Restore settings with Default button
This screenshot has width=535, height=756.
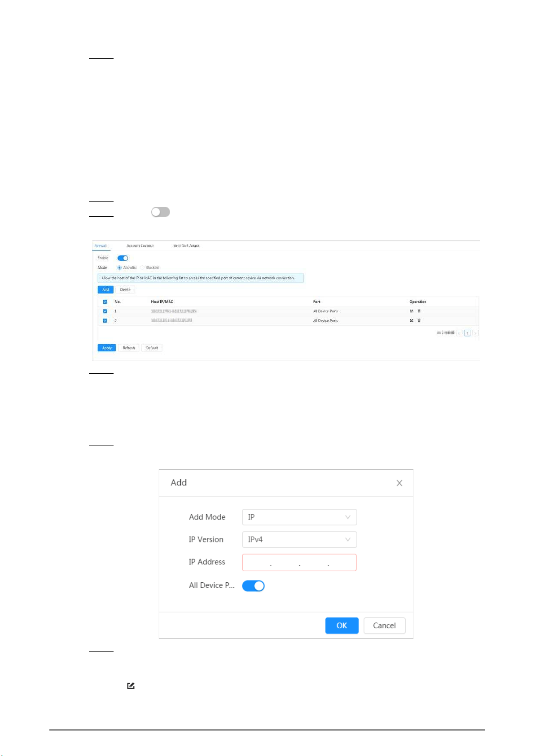point(152,348)
